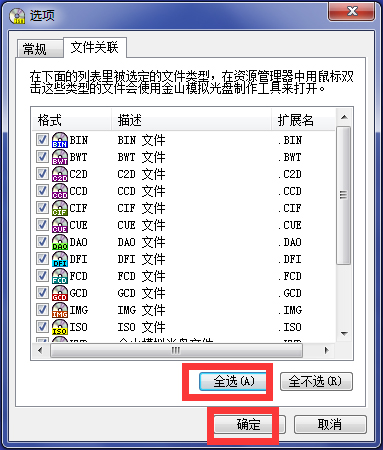Select the 'GCD 文件' description text

pos(141,293)
